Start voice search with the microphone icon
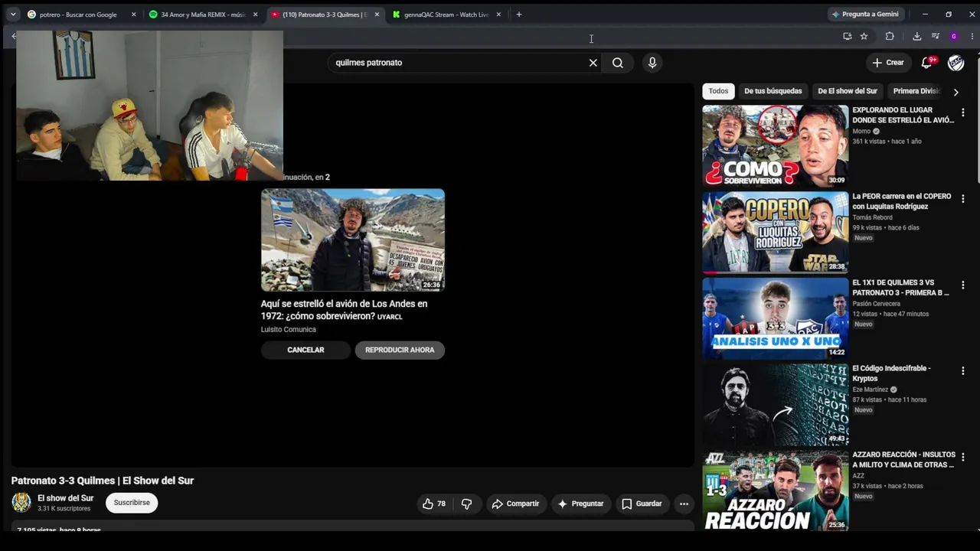This screenshot has height=551, width=980. [652, 63]
